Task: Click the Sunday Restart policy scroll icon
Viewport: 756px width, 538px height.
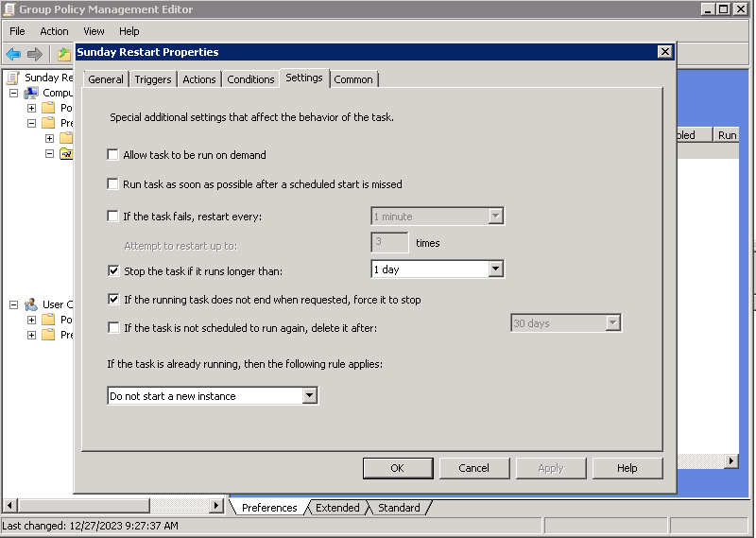Action: click(x=13, y=78)
